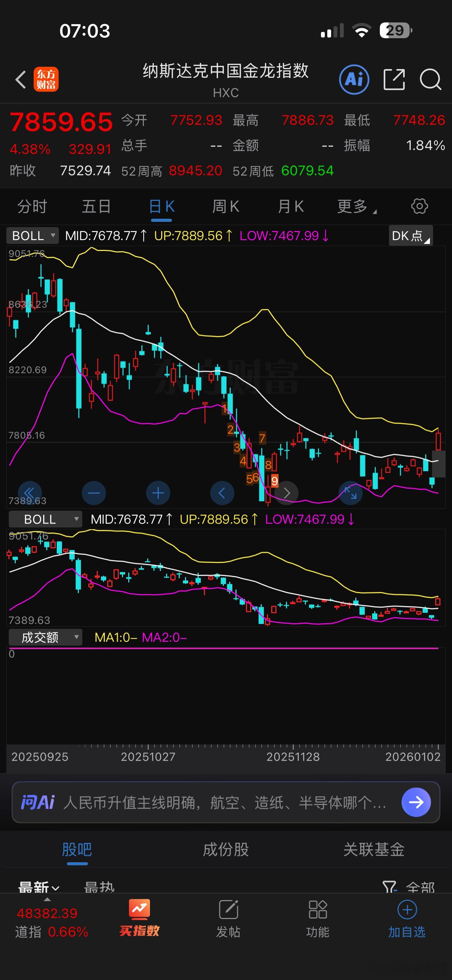Expand the 最新 sort dropdown
Viewport: 452px width, 980px height.
39,887
